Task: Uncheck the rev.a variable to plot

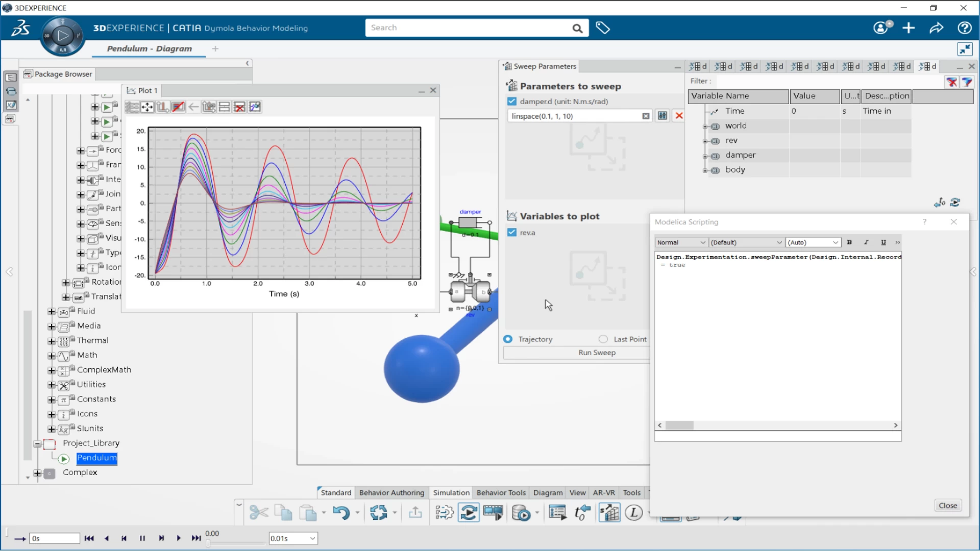Action: 511,232
